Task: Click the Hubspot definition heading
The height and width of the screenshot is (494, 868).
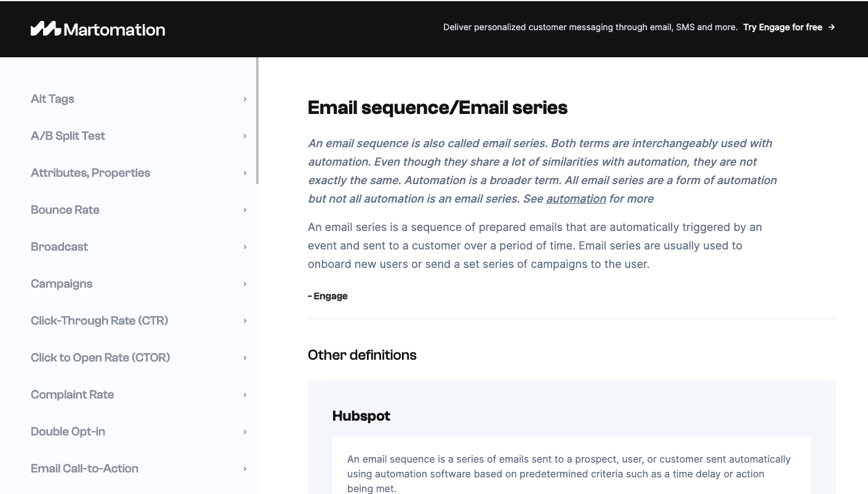Action: tap(361, 416)
